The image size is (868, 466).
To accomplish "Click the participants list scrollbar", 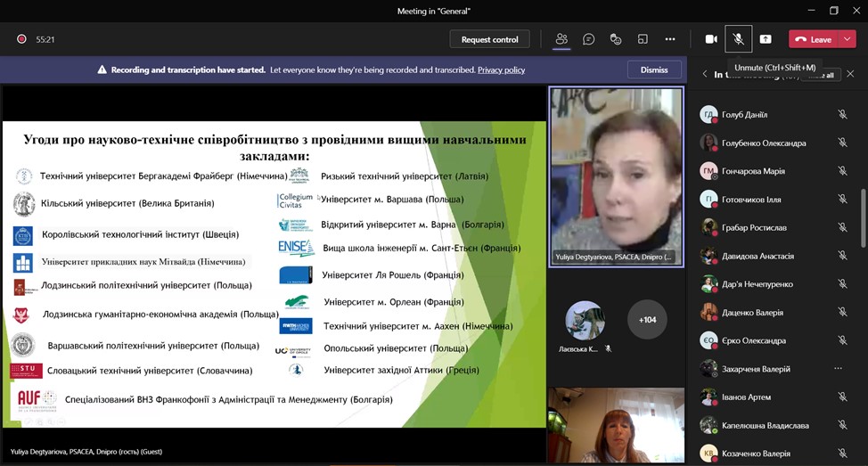I will (863, 218).
